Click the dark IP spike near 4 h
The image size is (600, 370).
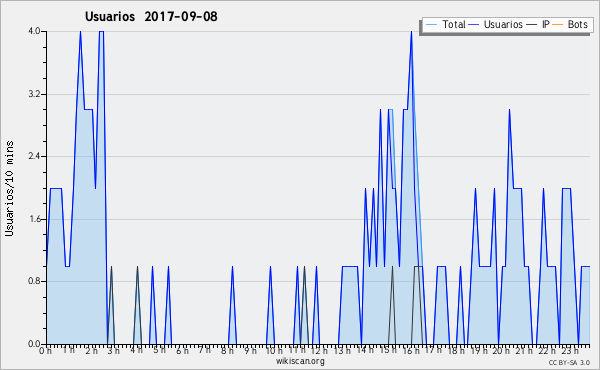tap(137, 267)
